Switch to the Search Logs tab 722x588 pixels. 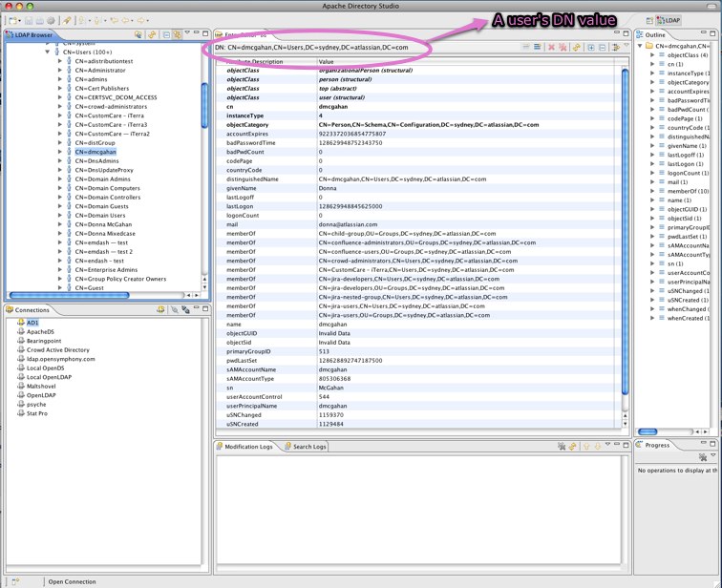[306, 446]
